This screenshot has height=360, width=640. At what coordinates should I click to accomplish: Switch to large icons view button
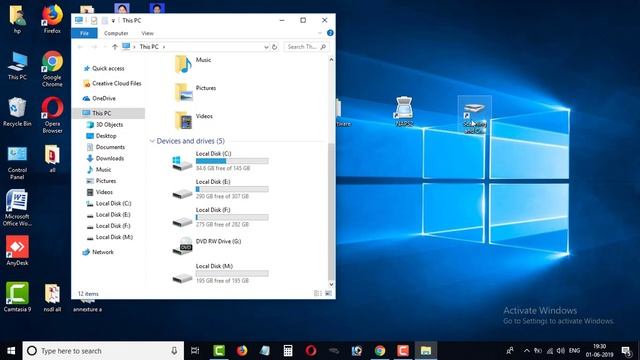[x=328, y=293]
